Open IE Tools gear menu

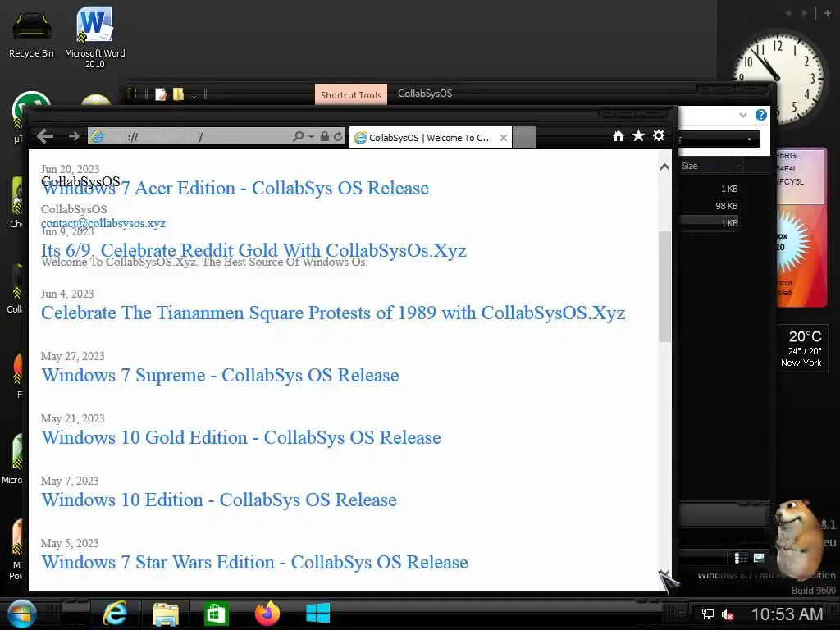pos(659,136)
